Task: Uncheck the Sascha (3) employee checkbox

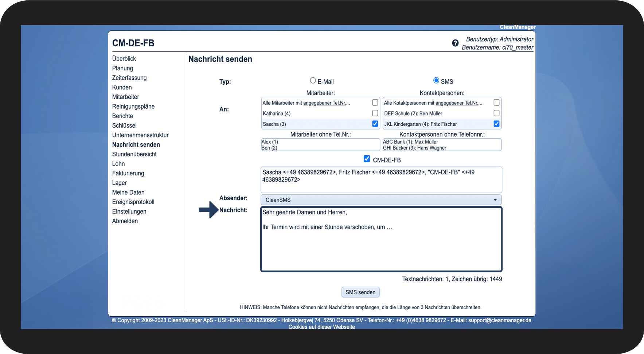Action: click(375, 124)
